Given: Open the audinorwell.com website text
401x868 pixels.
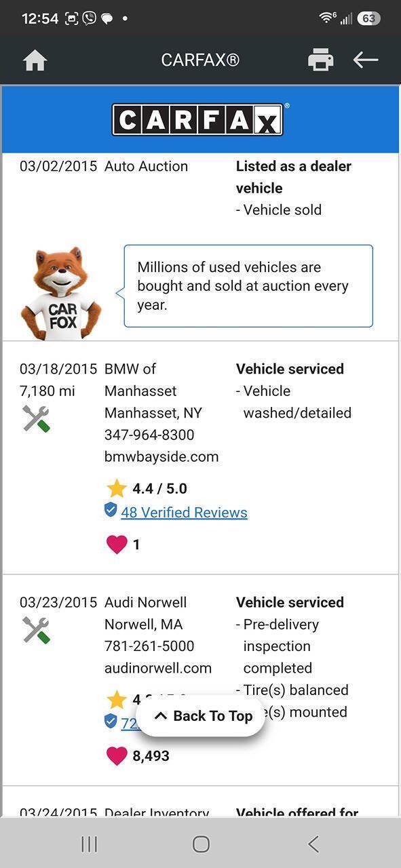Looking at the screenshot, I should pyautogui.click(x=158, y=668).
